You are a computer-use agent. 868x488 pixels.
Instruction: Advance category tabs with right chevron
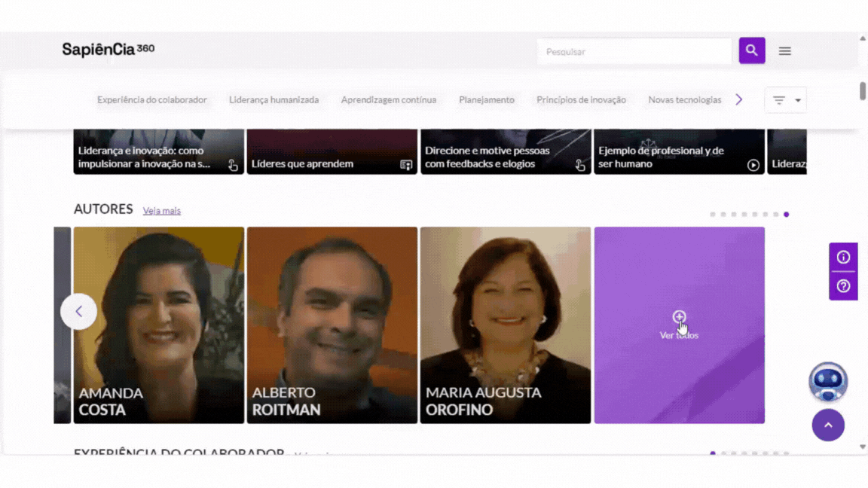[x=739, y=99]
